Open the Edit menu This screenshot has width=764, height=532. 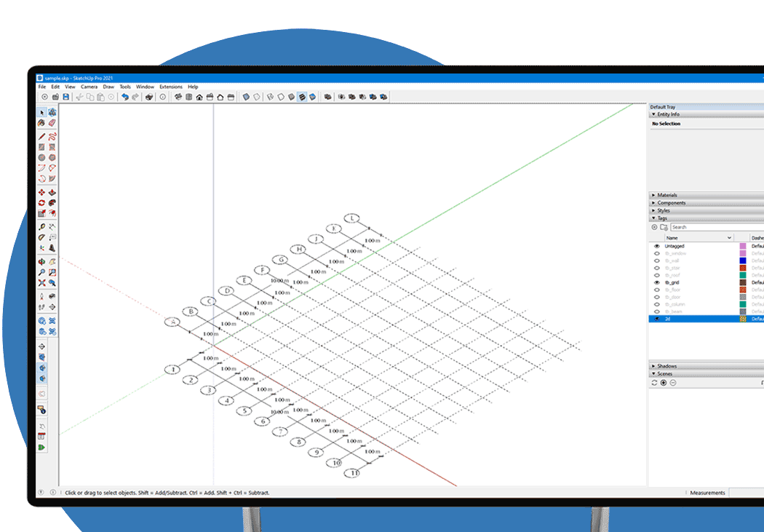coord(55,87)
